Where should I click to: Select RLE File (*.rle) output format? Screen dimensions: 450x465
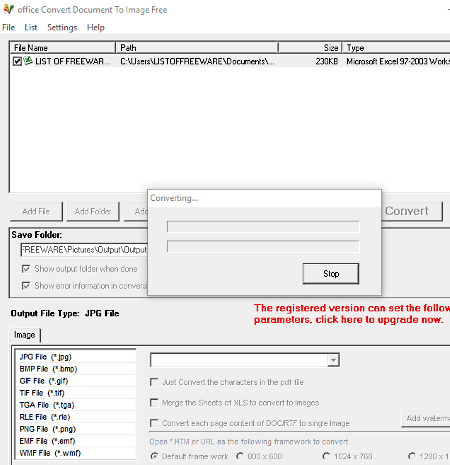(76, 417)
